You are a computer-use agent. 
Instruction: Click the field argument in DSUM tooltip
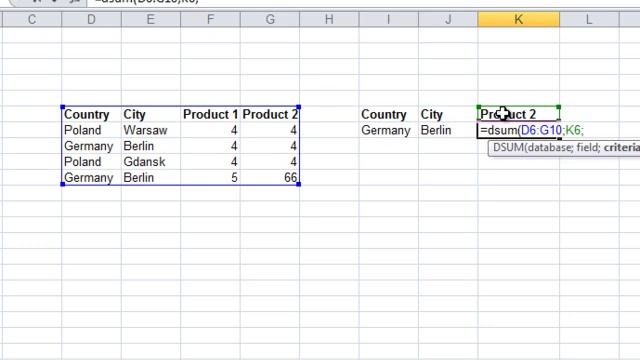[586, 147]
